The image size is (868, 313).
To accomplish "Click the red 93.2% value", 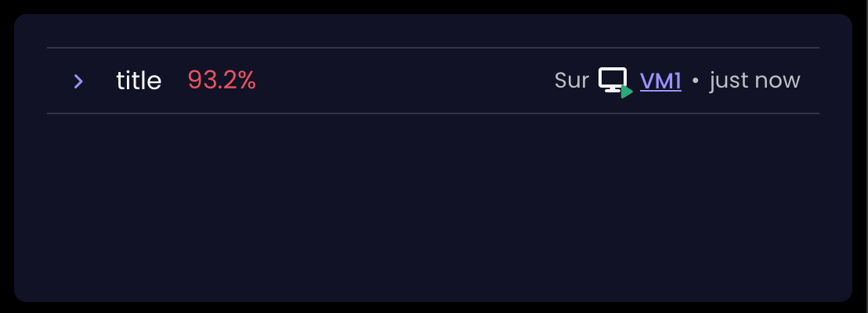I will click(x=222, y=81).
